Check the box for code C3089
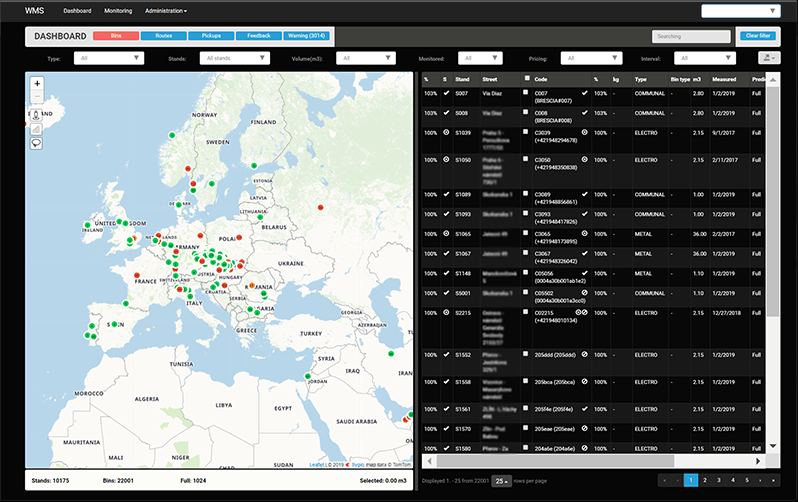The height and width of the screenshot is (502, 798). click(526, 193)
